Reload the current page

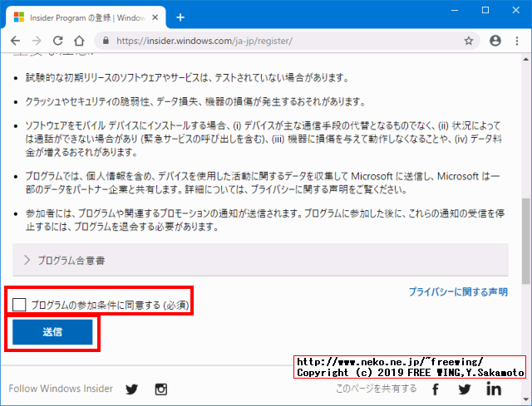click(58, 41)
